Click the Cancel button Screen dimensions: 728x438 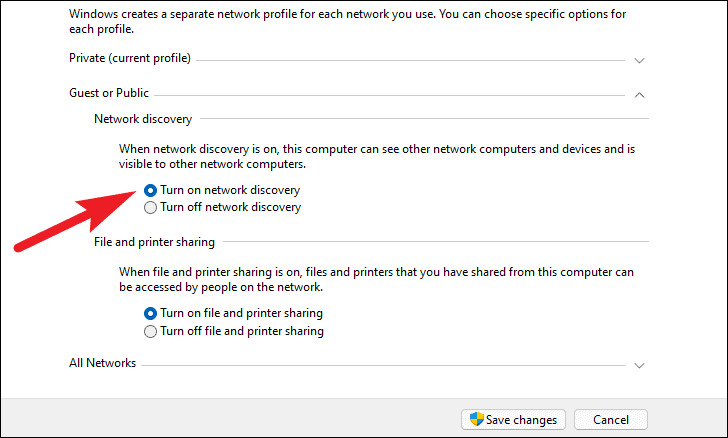(x=611, y=419)
